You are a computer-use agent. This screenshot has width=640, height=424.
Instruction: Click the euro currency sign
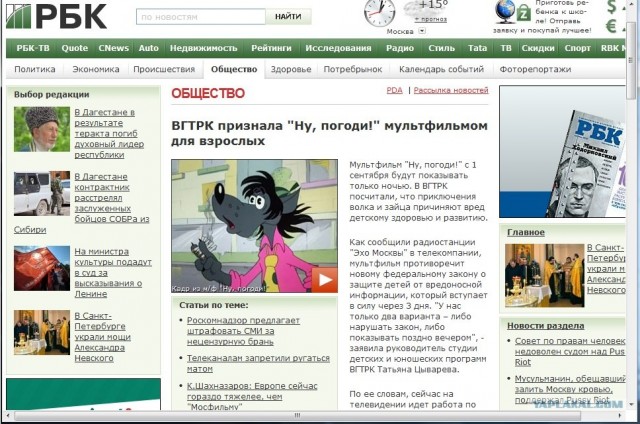tap(611, 26)
